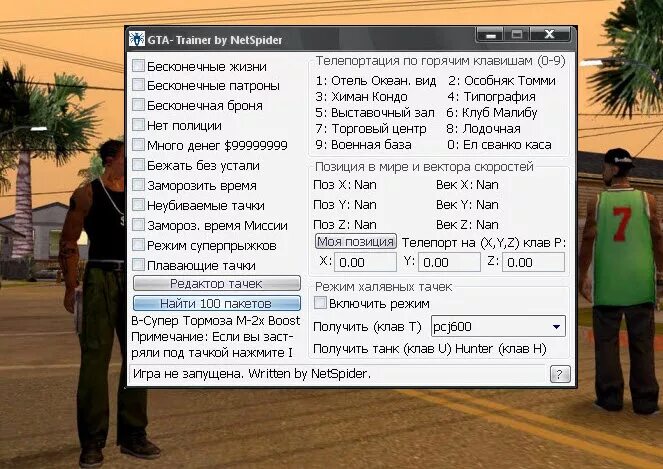Image resolution: width=663 pixels, height=469 pixels.
Task: Click the X coordinate input field
Action: coord(365,262)
